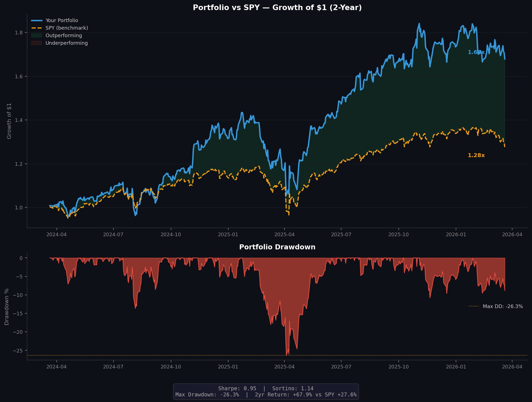Click the dashed orange line sample next to SPY (benchmark)

click(x=36, y=28)
